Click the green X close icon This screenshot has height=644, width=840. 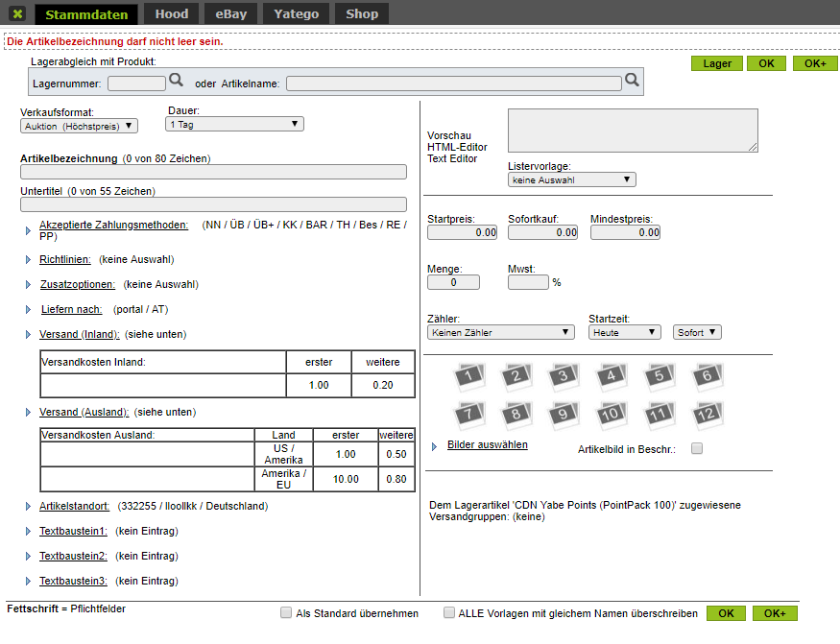click(17, 14)
